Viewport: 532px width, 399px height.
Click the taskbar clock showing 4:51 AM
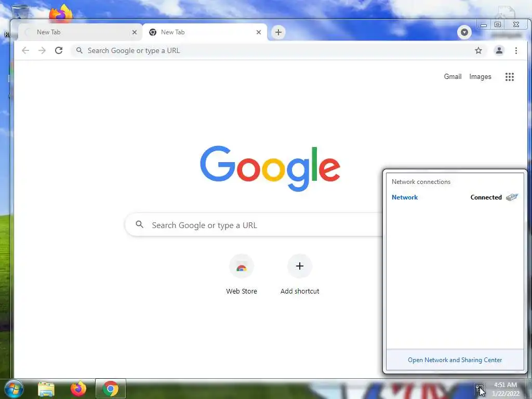(x=506, y=389)
